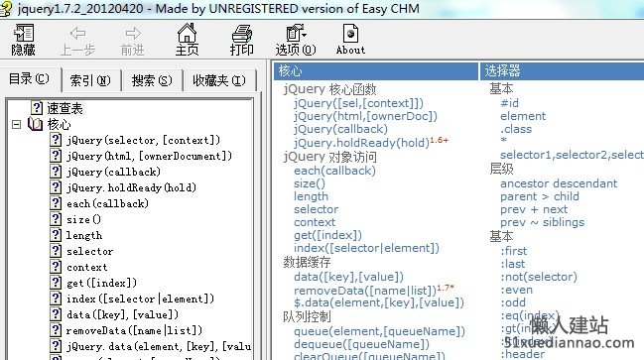
Task: Open jQuery([sel,[context]]) link
Action: 358,103
